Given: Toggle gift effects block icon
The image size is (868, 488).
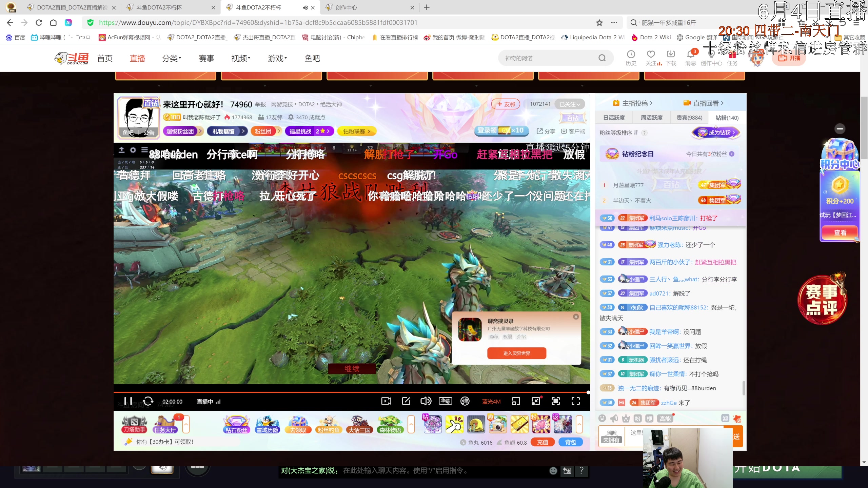Looking at the screenshot, I should pos(737,419).
